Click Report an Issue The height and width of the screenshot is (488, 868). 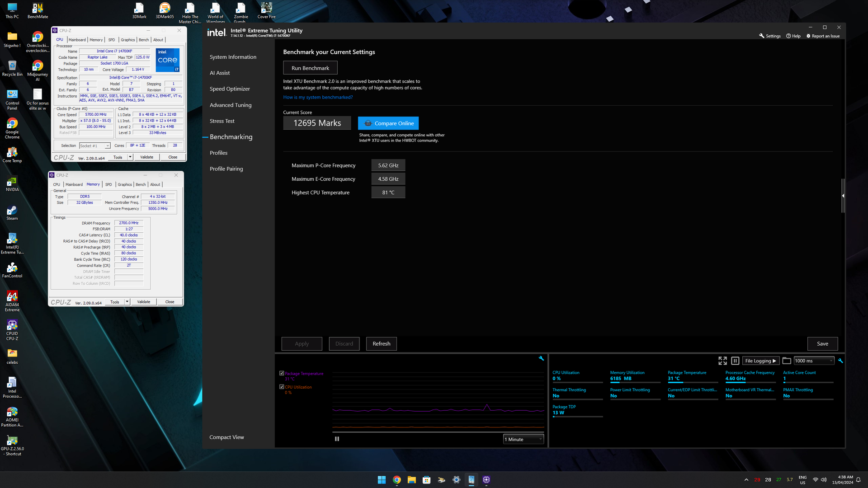coord(823,36)
